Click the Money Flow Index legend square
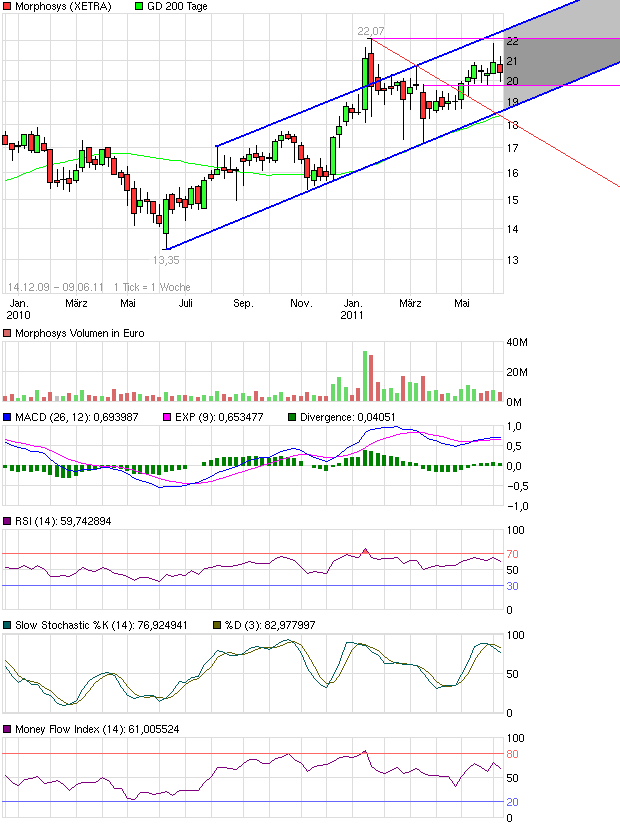 (7, 729)
